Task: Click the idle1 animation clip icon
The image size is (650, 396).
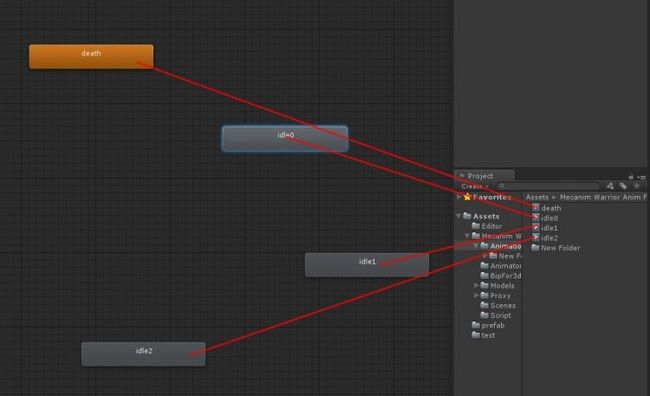Action: coord(536,228)
